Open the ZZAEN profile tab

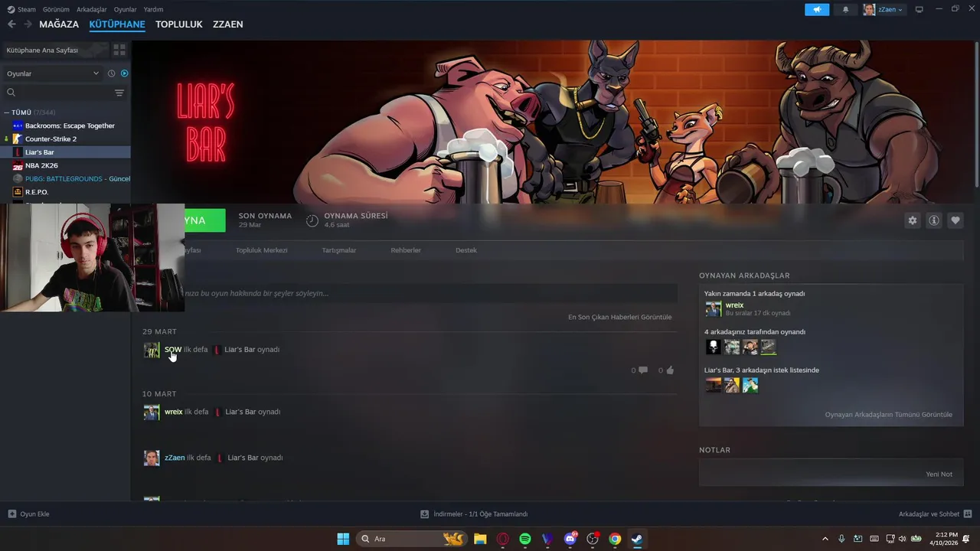(228, 24)
